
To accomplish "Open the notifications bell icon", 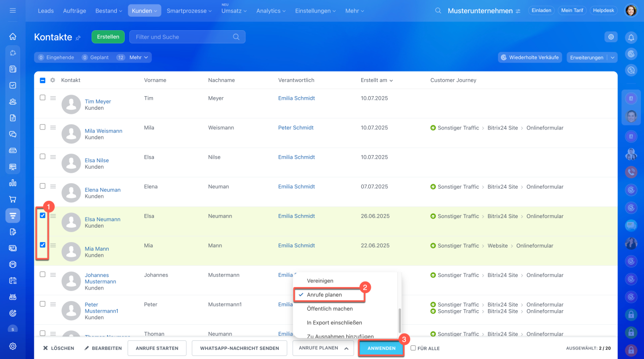I will (x=631, y=37).
